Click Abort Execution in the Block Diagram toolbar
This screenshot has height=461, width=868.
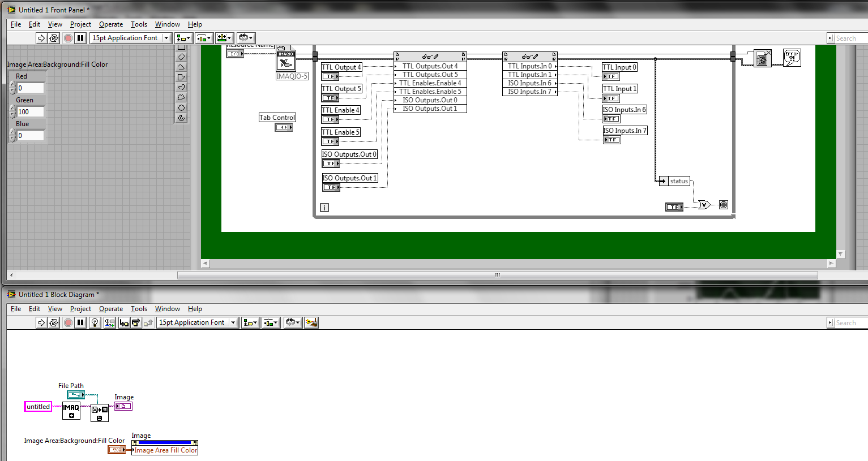tap(68, 322)
